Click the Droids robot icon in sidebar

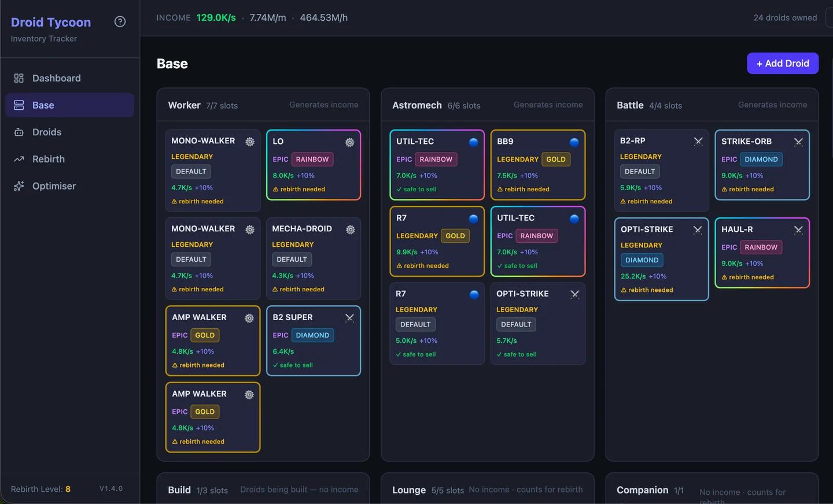point(19,132)
